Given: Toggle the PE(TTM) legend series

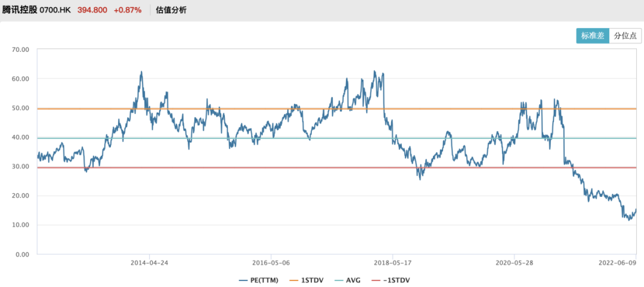Looking at the screenshot, I should 258,280.
